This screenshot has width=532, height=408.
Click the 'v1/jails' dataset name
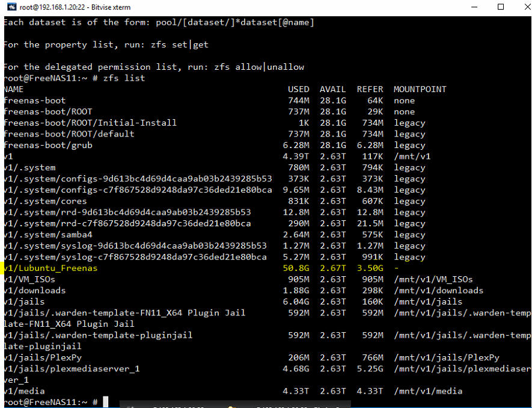(x=24, y=301)
